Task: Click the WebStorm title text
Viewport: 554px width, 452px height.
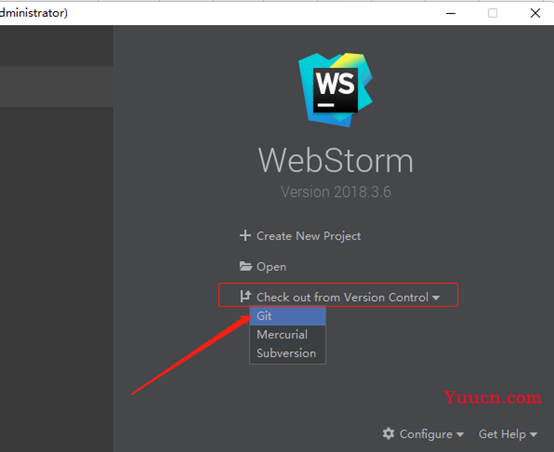Action: coord(335,161)
